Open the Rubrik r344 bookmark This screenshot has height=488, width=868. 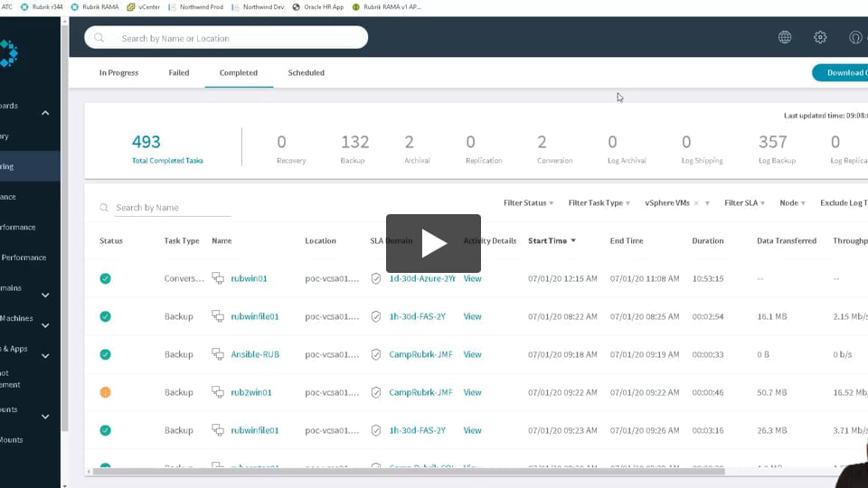42,7
